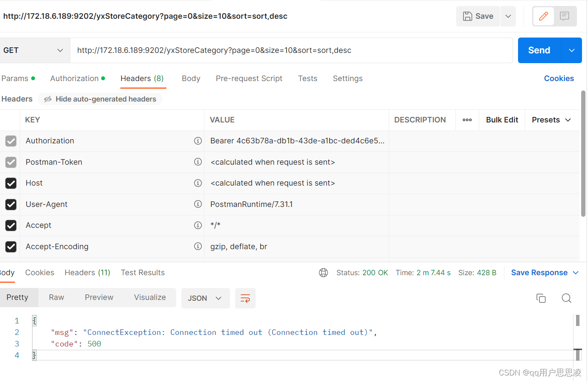
Task: Click the Status 200 OK text
Action: point(362,273)
